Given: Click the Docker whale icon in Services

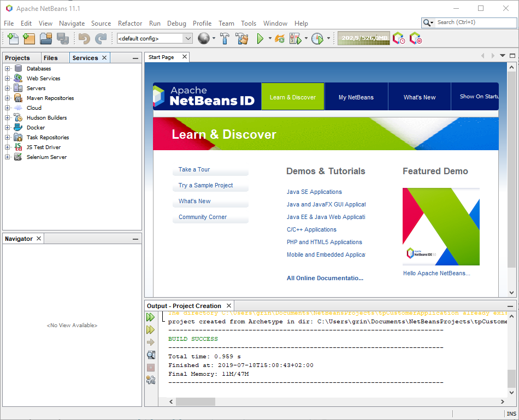Looking at the screenshot, I should pyautogui.click(x=18, y=127).
